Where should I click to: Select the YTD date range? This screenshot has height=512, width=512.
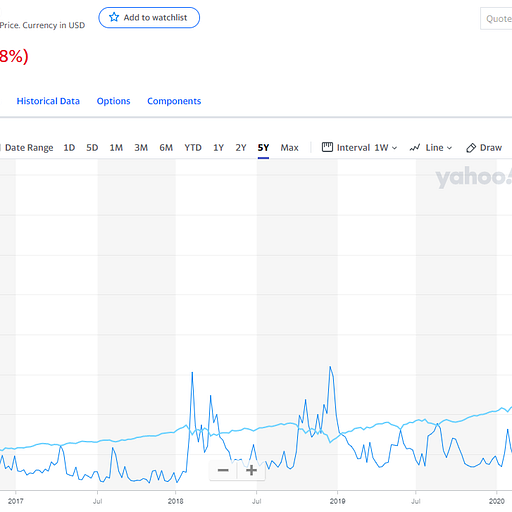click(x=193, y=148)
